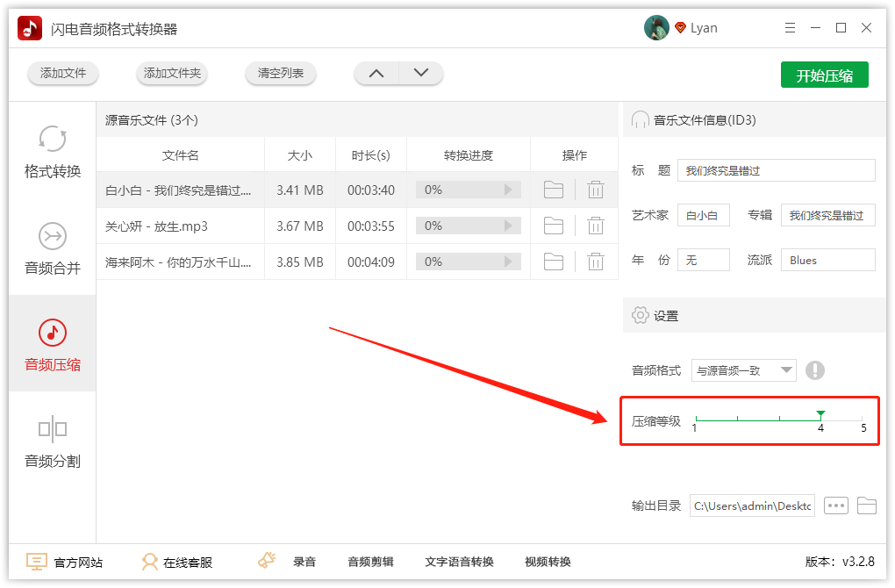Delete 白小白 file with trash icon
Image resolution: width=895 pixels, height=588 pixels.
595,190
